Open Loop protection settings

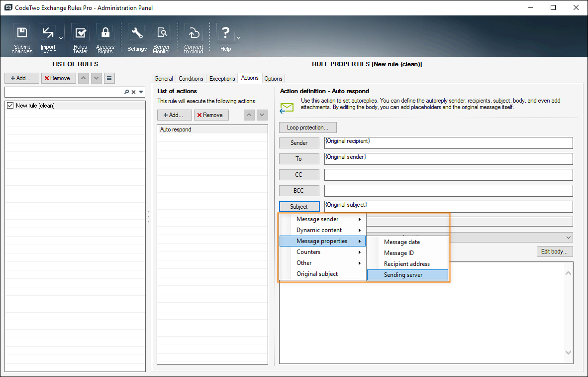pyautogui.click(x=308, y=127)
